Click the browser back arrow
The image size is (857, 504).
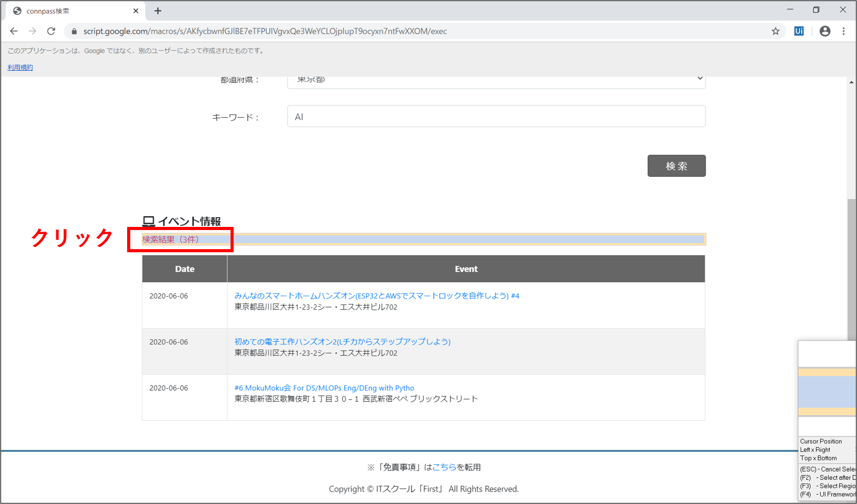[14, 31]
